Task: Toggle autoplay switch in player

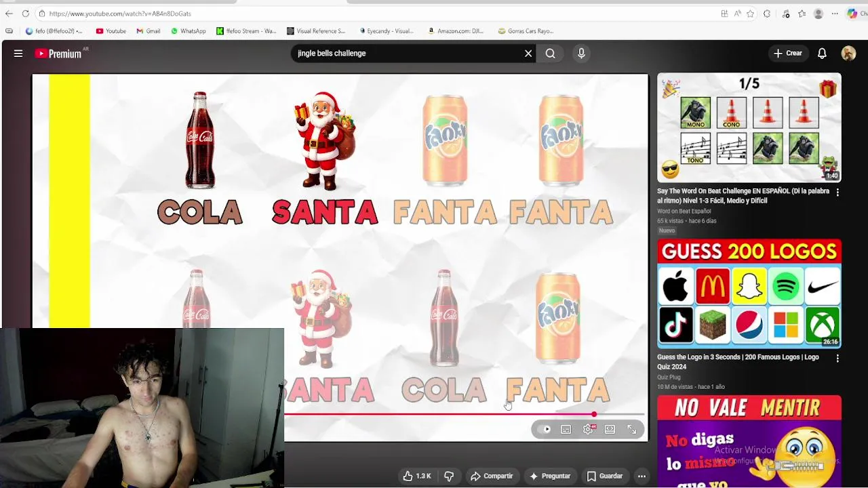Action: (544, 429)
